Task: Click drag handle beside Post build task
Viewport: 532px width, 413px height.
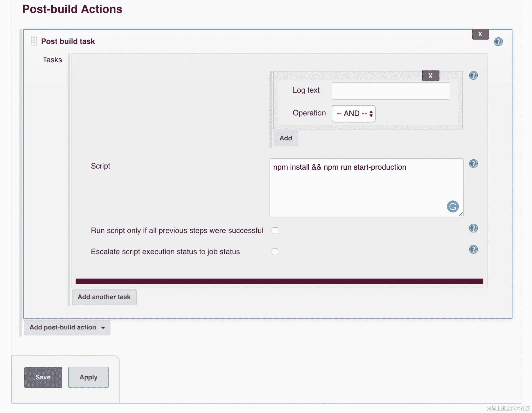Action: coord(34,42)
